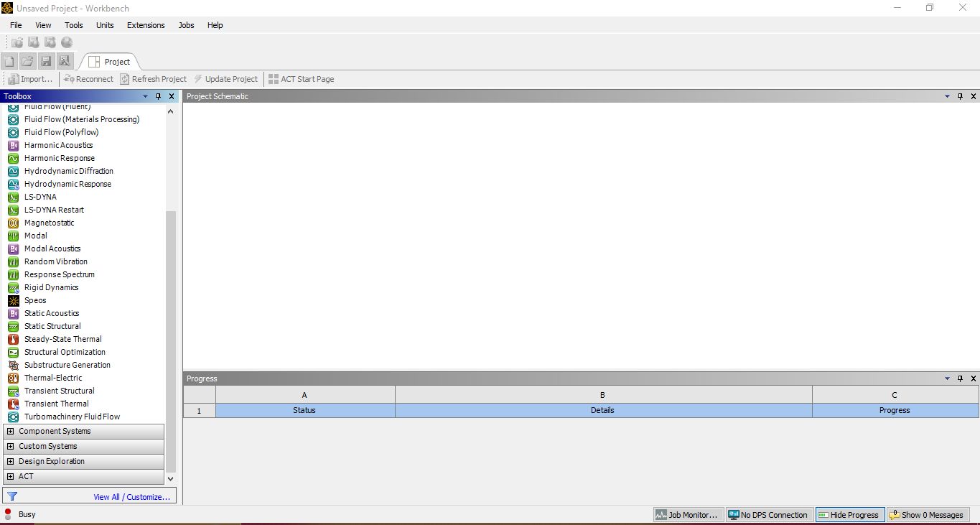Click Refresh Project in the toolbar
Screen dimensions: 980x525
coord(153,79)
